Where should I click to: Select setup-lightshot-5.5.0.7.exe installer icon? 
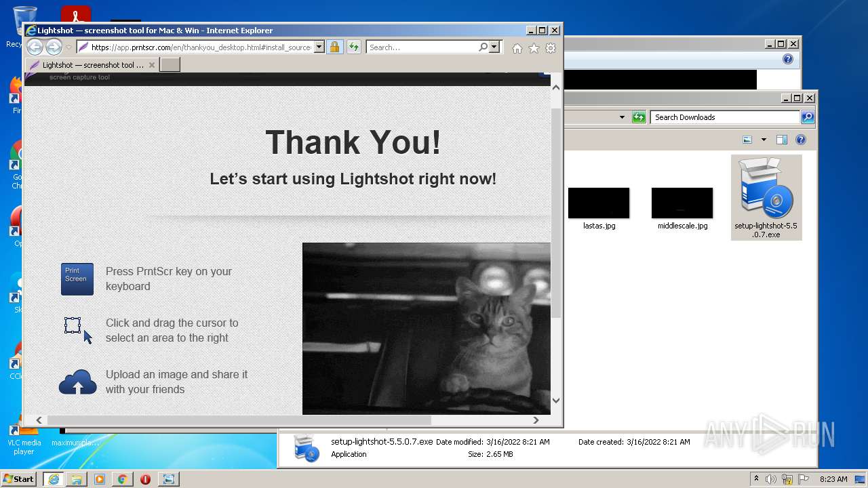[766, 197]
